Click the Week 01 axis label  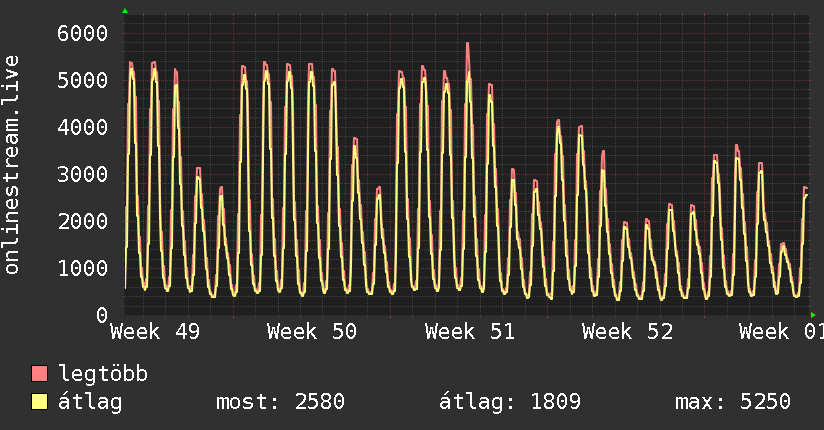781,332
